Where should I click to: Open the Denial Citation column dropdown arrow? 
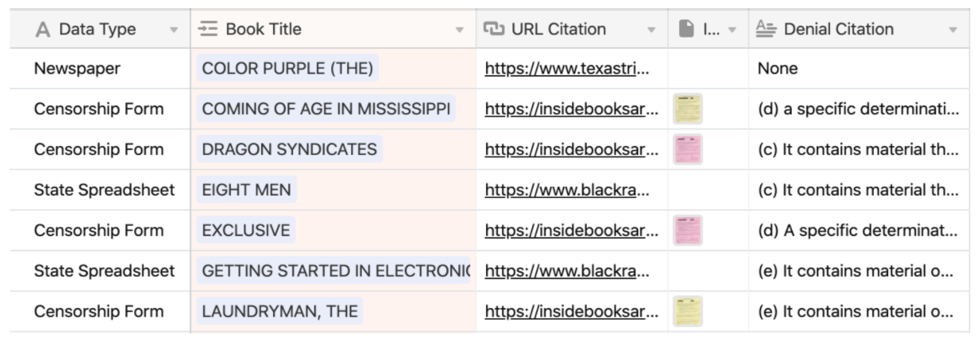pyautogui.click(x=953, y=30)
